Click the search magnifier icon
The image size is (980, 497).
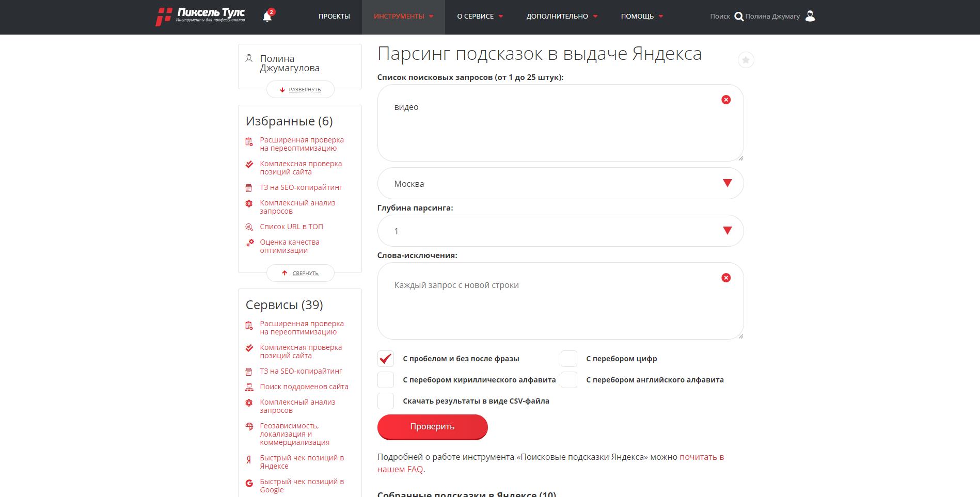click(x=739, y=17)
